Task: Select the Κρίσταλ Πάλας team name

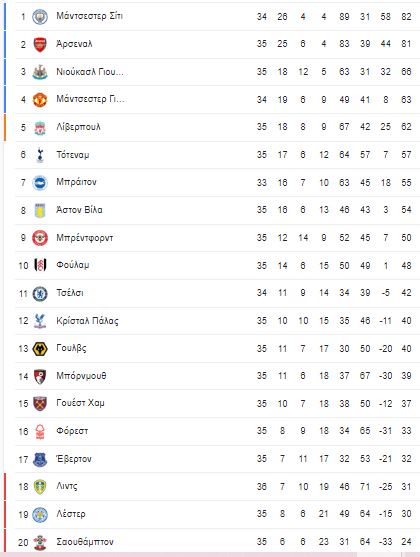Action: tap(87, 321)
